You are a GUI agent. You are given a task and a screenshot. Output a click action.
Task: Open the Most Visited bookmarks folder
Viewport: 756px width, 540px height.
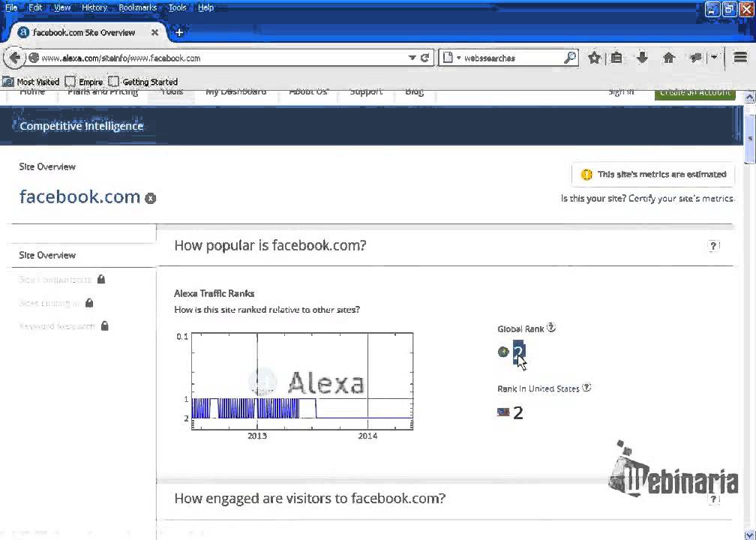click(x=31, y=82)
